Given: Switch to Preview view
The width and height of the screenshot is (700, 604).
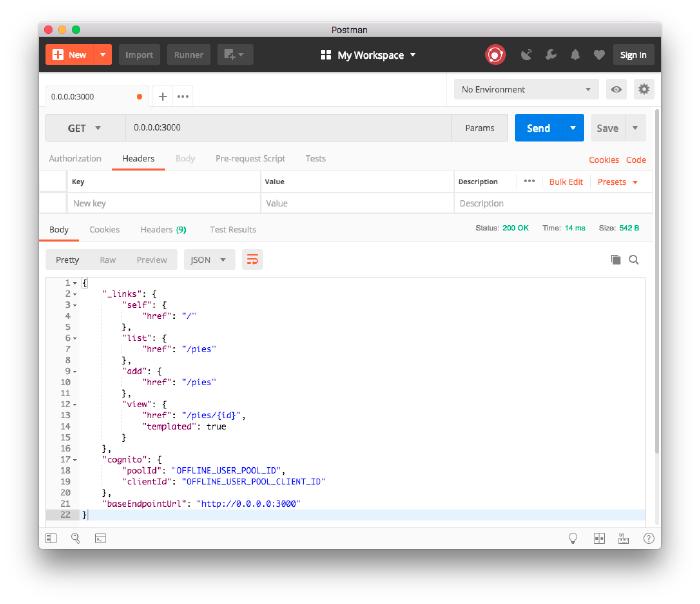Looking at the screenshot, I should point(152,260).
